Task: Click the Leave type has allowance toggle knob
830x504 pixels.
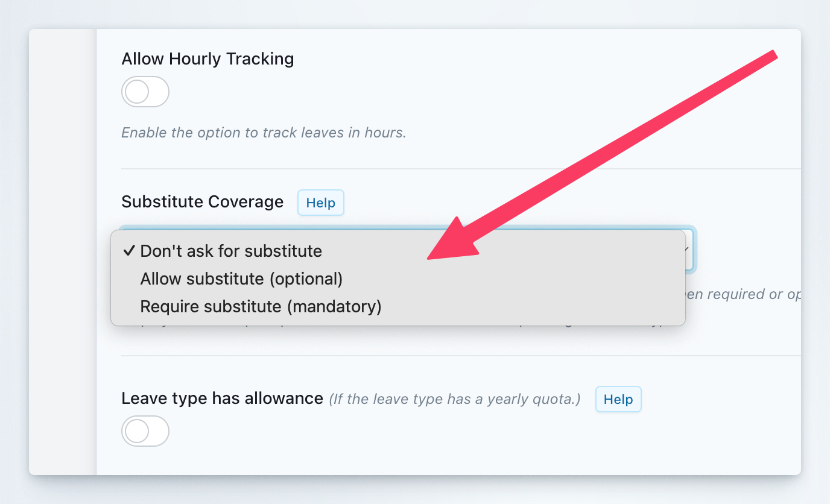Action: (x=136, y=431)
